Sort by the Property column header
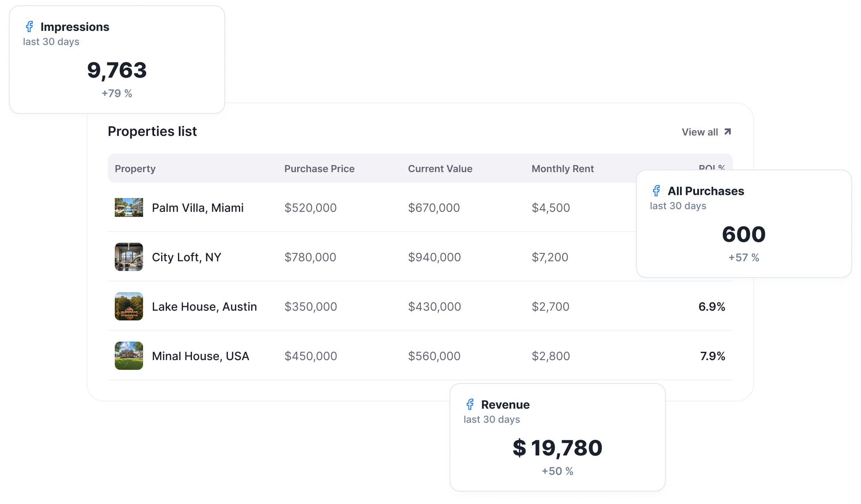The image size is (861, 504). pyautogui.click(x=135, y=169)
